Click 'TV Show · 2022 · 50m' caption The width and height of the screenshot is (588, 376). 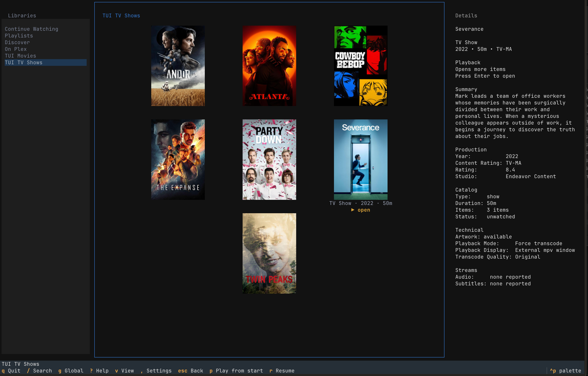coord(361,203)
